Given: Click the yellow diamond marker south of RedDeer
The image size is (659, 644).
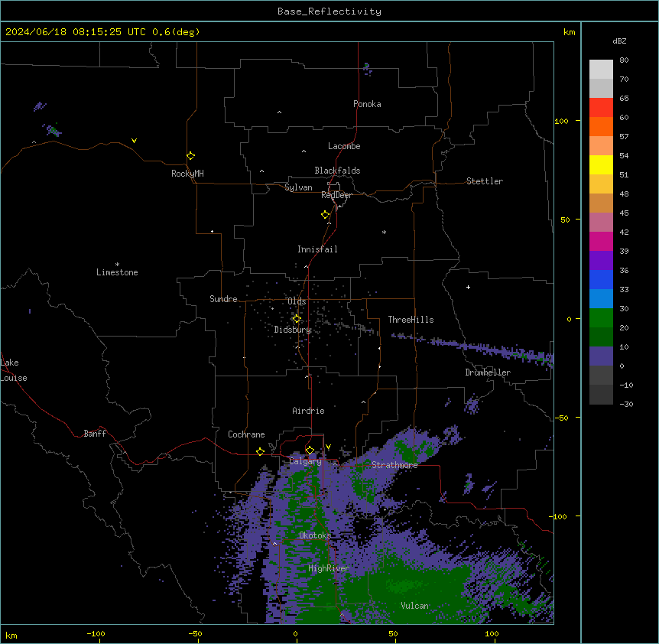Looking at the screenshot, I should 326,214.
